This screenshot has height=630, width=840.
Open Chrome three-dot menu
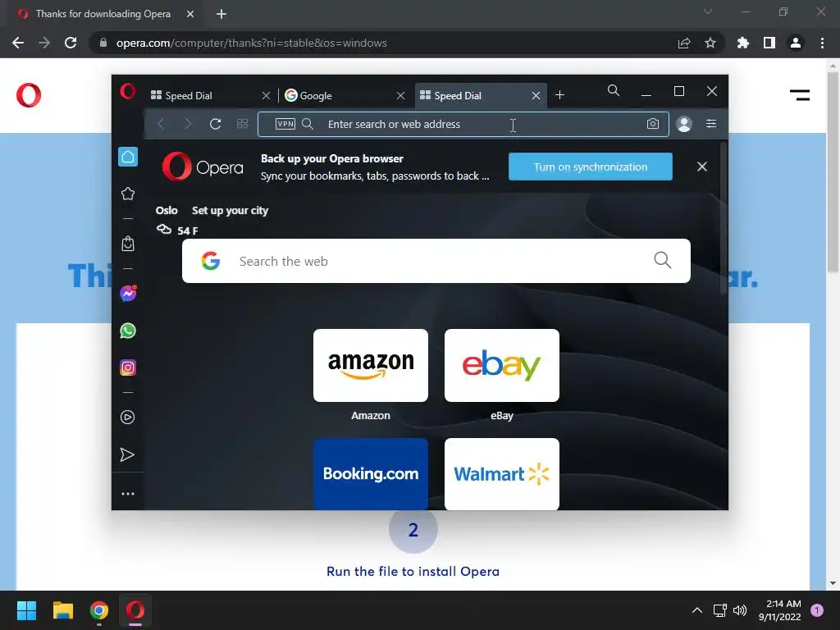pos(822,43)
